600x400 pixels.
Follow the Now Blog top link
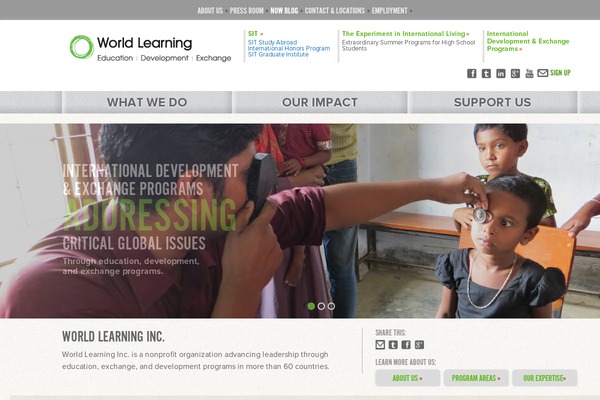coord(284,11)
